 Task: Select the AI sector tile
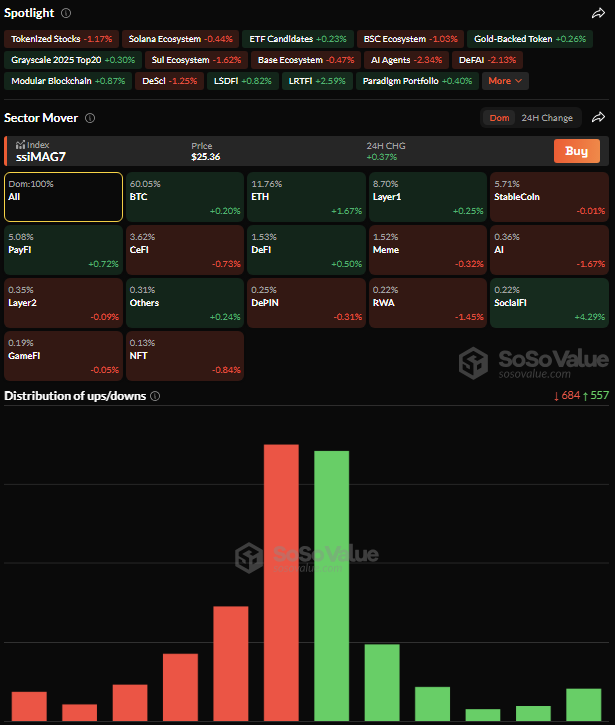[549, 250]
